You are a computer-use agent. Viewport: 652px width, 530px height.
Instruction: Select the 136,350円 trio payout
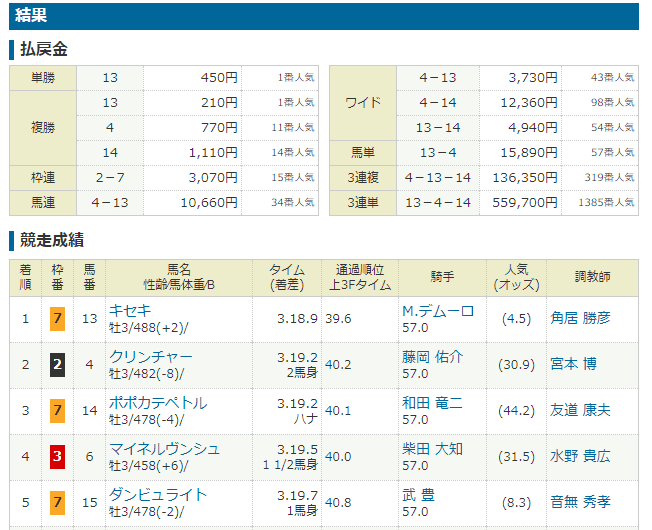pos(525,178)
